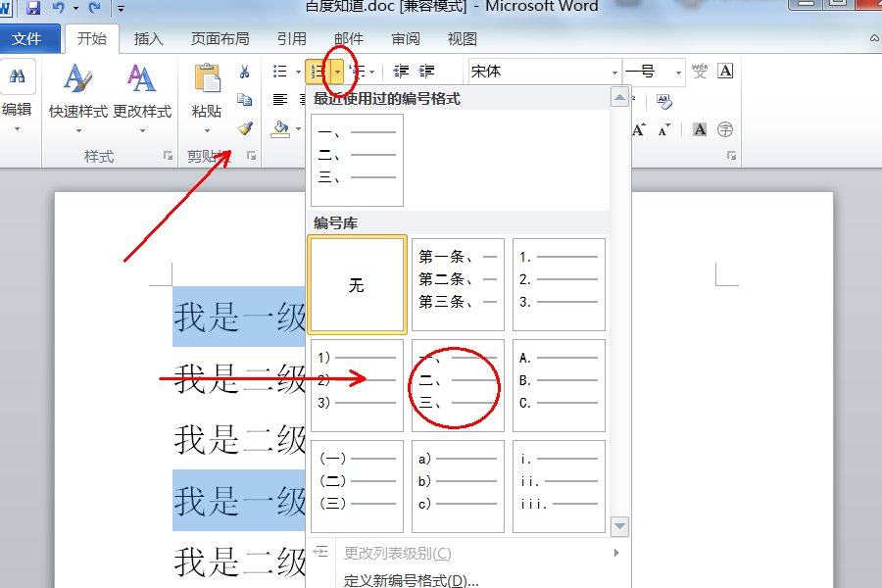882x588 pixels.
Task: Click the enclosed character 字 icon
Action: click(725, 129)
